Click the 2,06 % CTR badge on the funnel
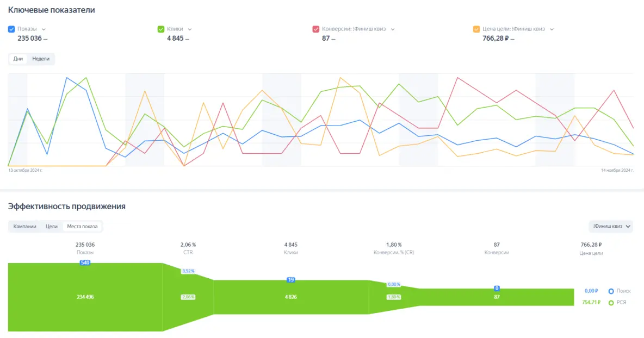Viewport: 644px width, 338px height. click(188, 297)
